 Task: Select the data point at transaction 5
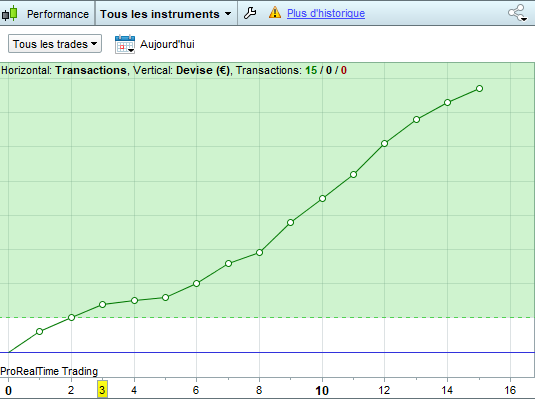(165, 298)
